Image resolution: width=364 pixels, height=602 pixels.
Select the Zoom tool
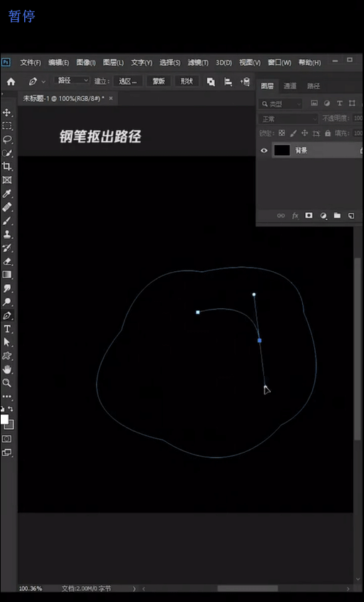[x=6, y=383]
